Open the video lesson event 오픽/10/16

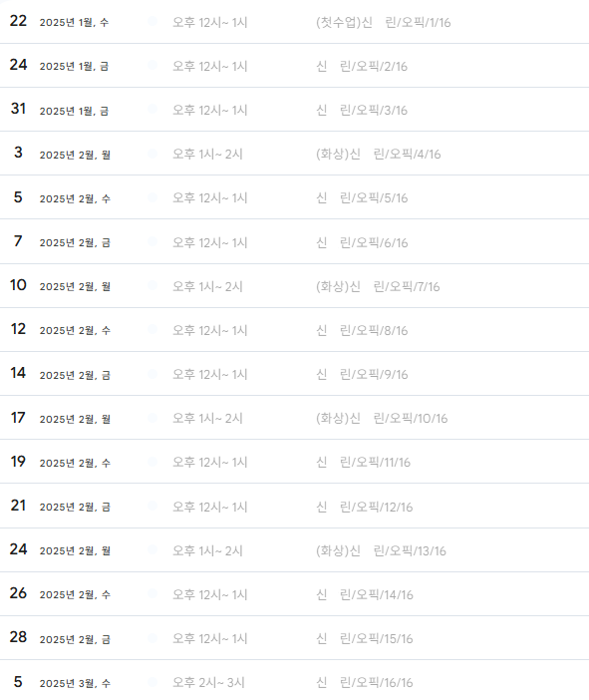click(x=382, y=418)
